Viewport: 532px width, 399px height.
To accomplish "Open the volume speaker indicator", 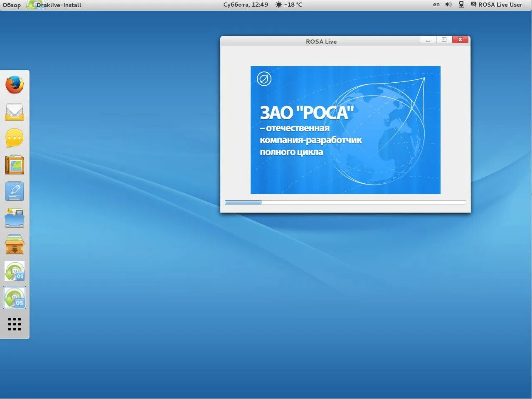I will pyautogui.click(x=448, y=5).
